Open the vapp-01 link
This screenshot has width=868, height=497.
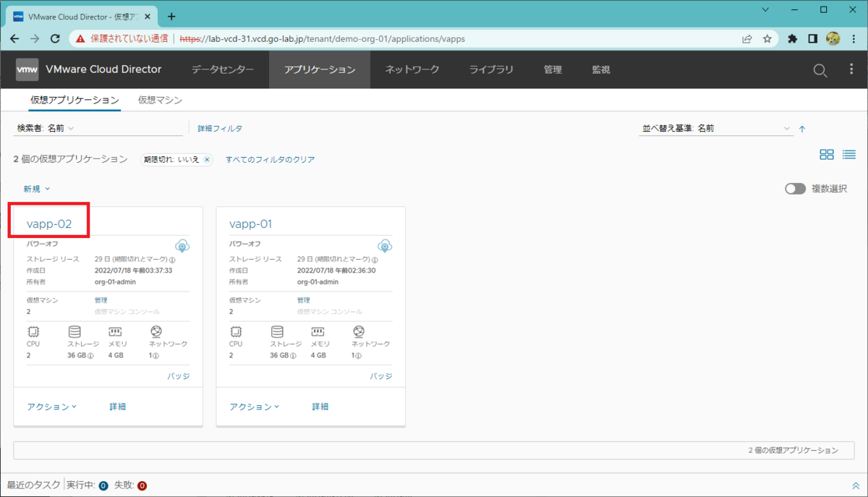pos(250,224)
